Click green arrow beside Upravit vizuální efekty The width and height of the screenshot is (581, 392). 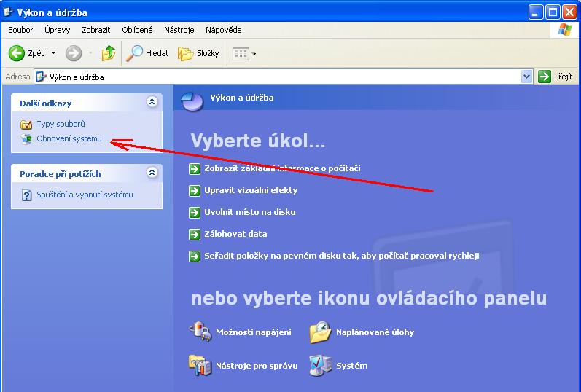point(195,190)
